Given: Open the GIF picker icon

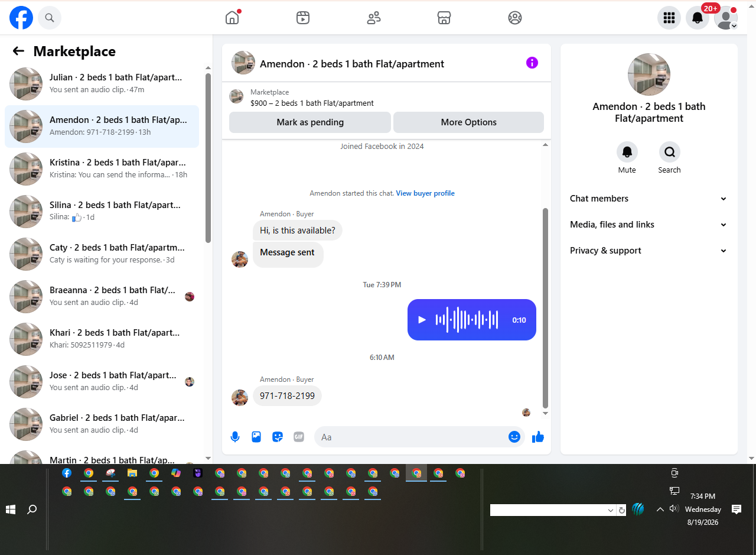Looking at the screenshot, I should coord(299,437).
